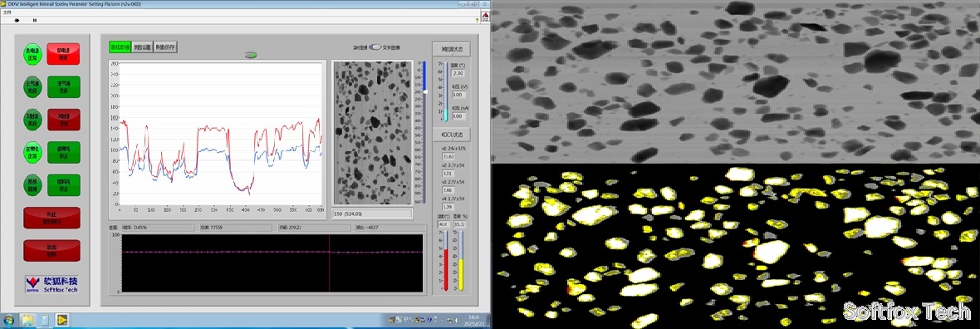Click the yellow humidity gauge
980x329 pixels.
pyautogui.click(x=461, y=260)
